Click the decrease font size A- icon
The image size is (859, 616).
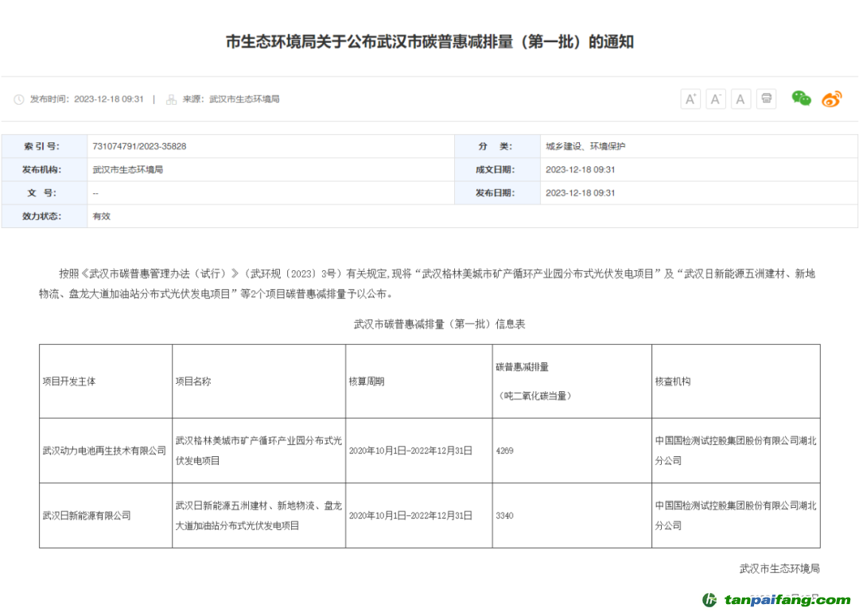(716, 99)
